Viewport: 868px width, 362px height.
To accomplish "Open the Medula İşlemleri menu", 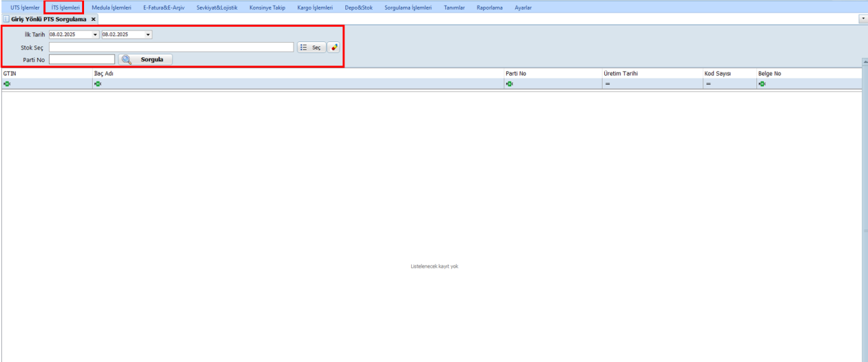I will tap(112, 8).
